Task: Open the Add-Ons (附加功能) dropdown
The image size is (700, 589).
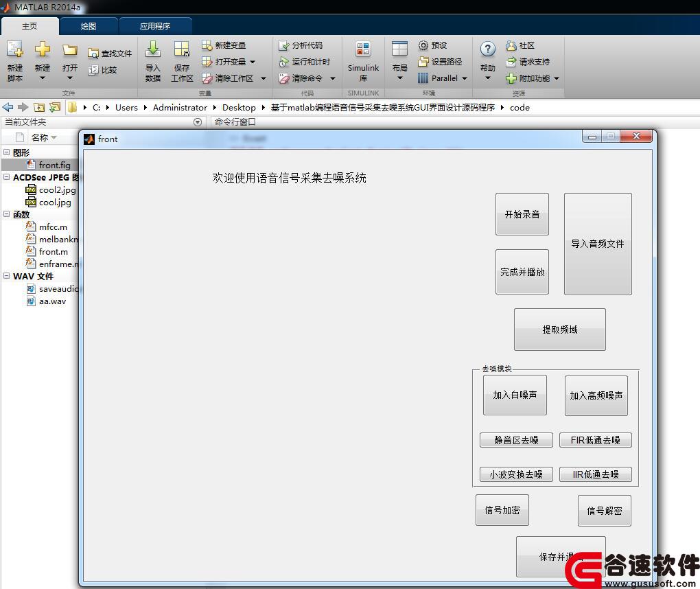Action: [x=557, y=78]
